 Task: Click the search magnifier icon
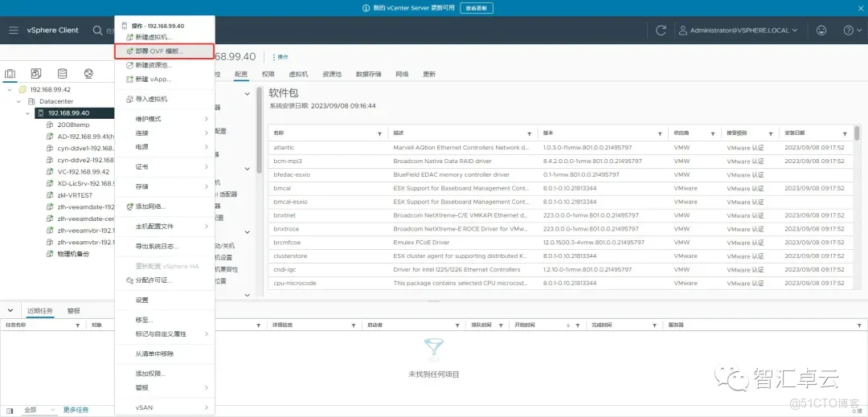pyautogui.click(x=97, y=31)
